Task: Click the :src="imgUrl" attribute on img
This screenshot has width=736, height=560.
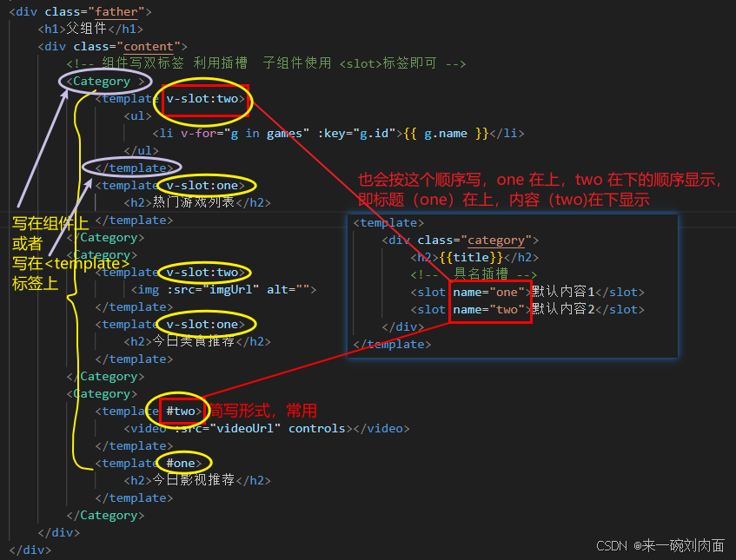Action: (213, 289)
